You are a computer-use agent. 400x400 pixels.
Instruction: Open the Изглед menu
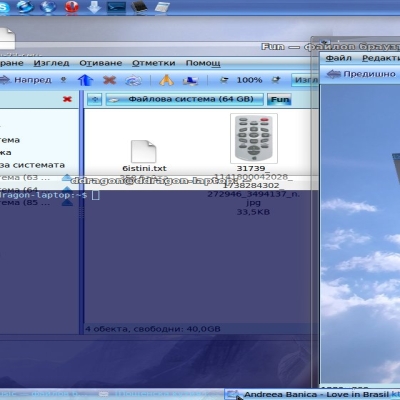pos(51,63)
